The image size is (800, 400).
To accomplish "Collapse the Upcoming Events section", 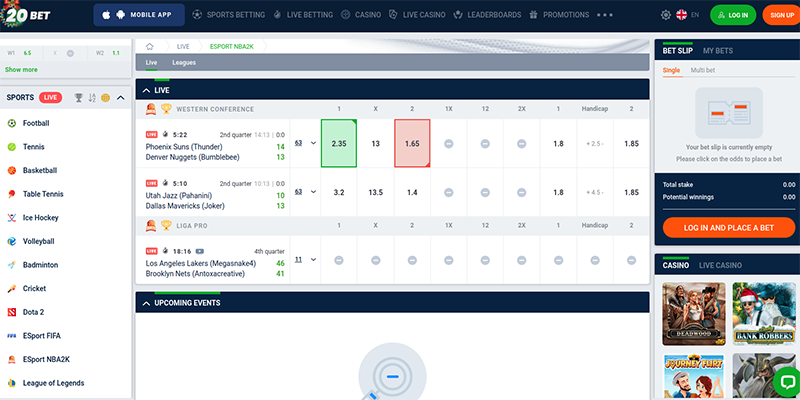I will [146, 303].
